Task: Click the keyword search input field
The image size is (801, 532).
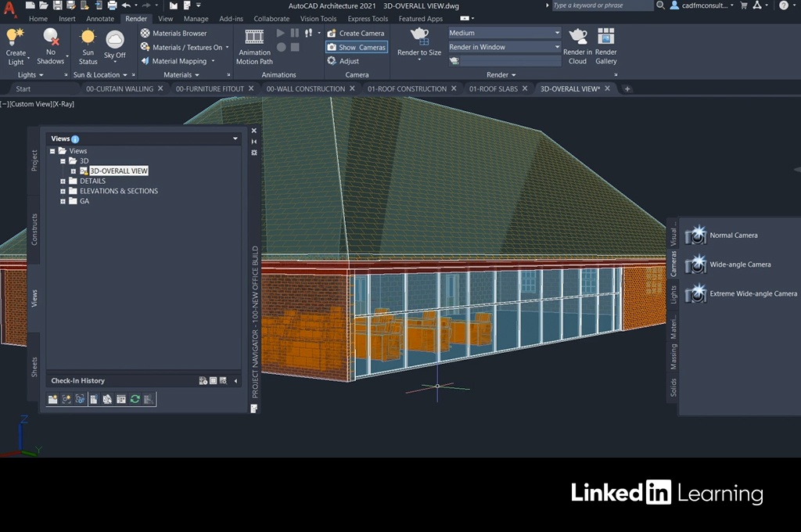Action: (601, 5)
